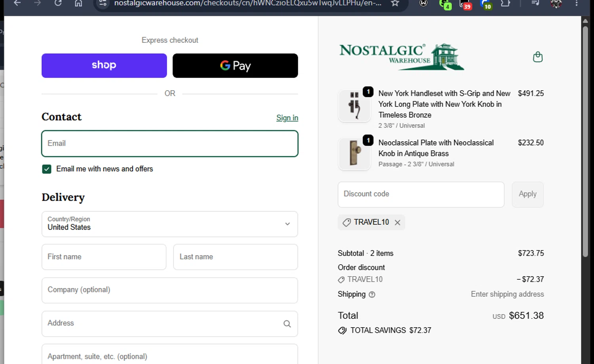
Task: Click the page vertical scrollbar
Action: (x=585, y=142)
